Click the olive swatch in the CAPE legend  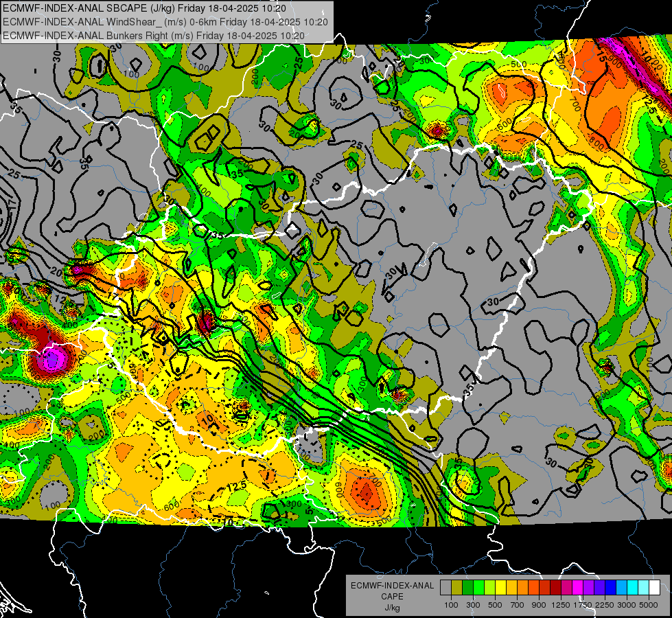456,588
